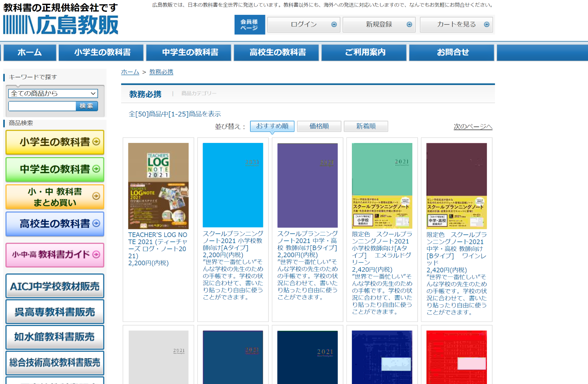
Task: Open スクールプランニングノート2021 小学校教師向け[Aタイプ] title link
Action: (233, 241)
